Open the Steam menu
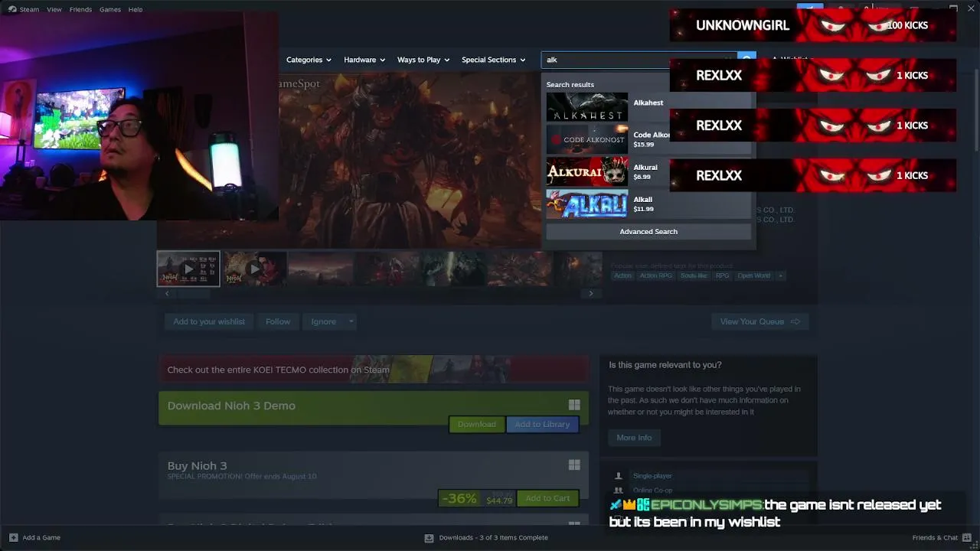980x551 pixels. click(29, 9)
